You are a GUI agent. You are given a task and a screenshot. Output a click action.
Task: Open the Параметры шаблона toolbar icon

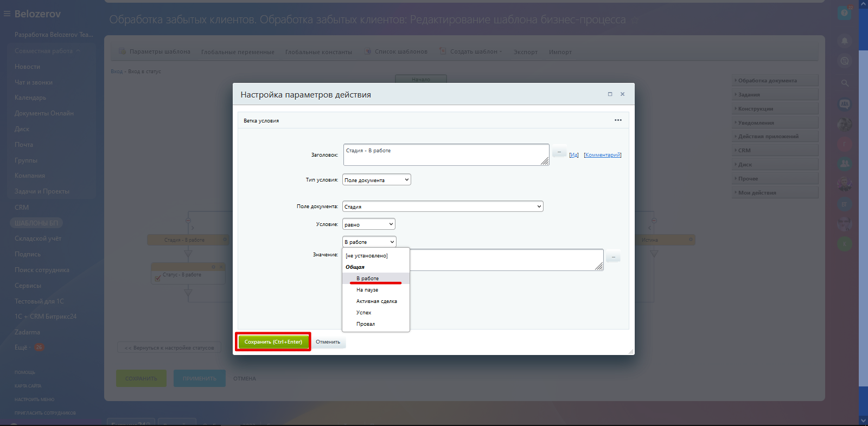123,51
